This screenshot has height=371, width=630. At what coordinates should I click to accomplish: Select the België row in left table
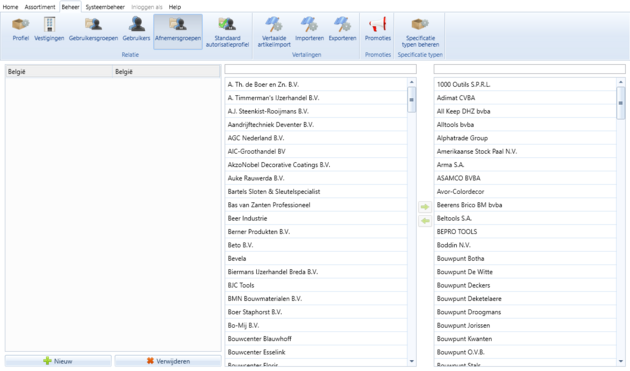[113, 72]
